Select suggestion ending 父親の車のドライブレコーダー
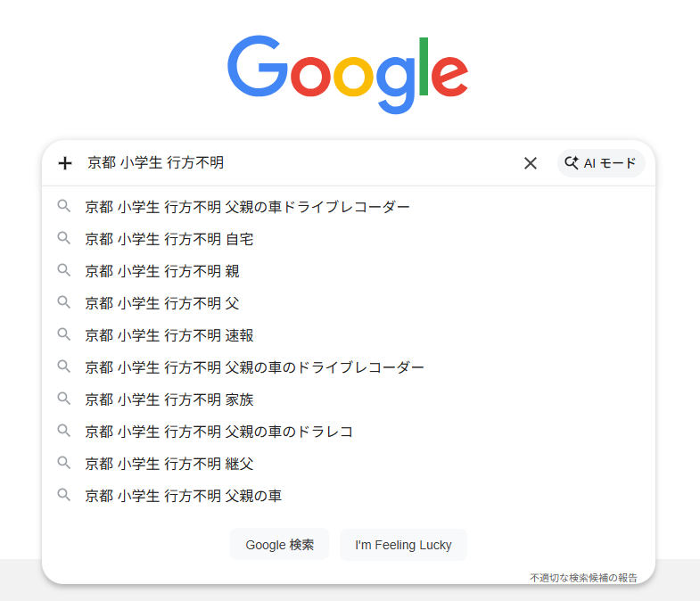Screen dimensions: 700x601 pyautogui.click(x=255, y=367)
